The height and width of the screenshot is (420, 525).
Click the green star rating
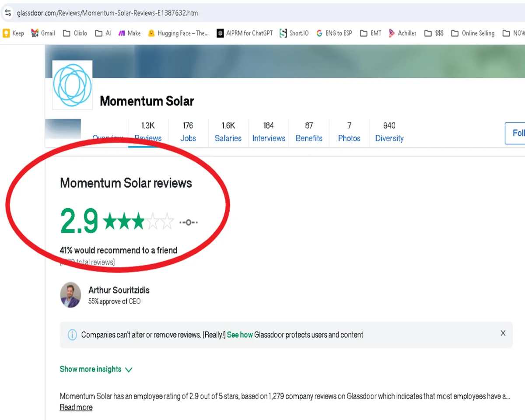click(139, 222)
